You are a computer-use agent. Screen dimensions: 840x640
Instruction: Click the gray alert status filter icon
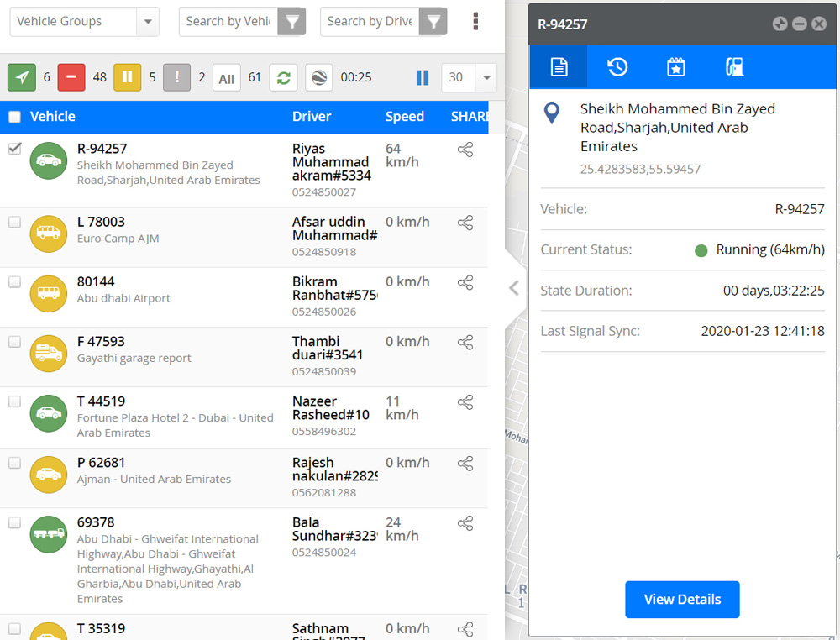coord(177,77)
